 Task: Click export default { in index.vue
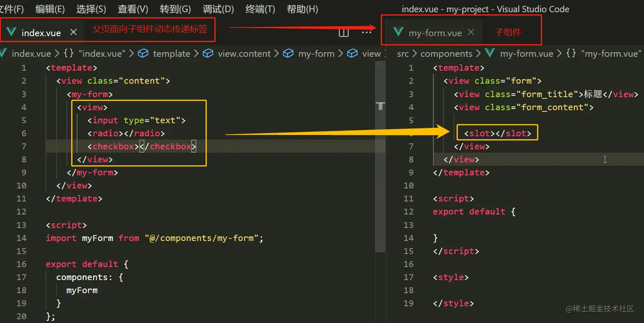(x=87, y=264)
